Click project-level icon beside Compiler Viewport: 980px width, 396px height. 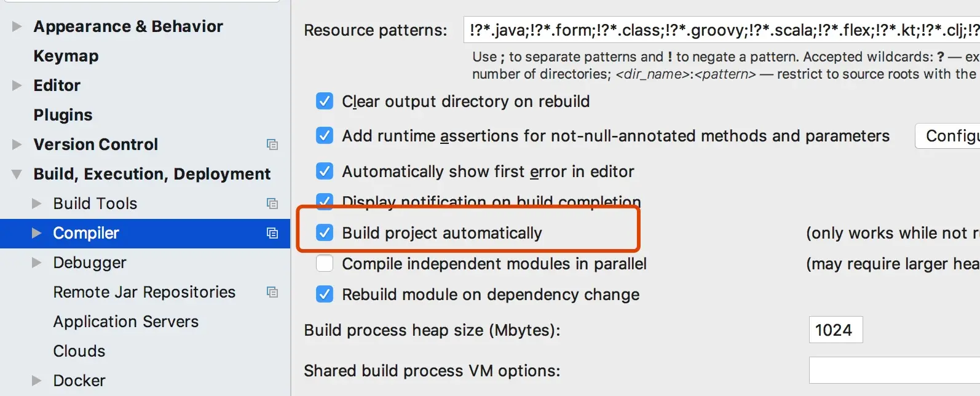coord(272,233)
